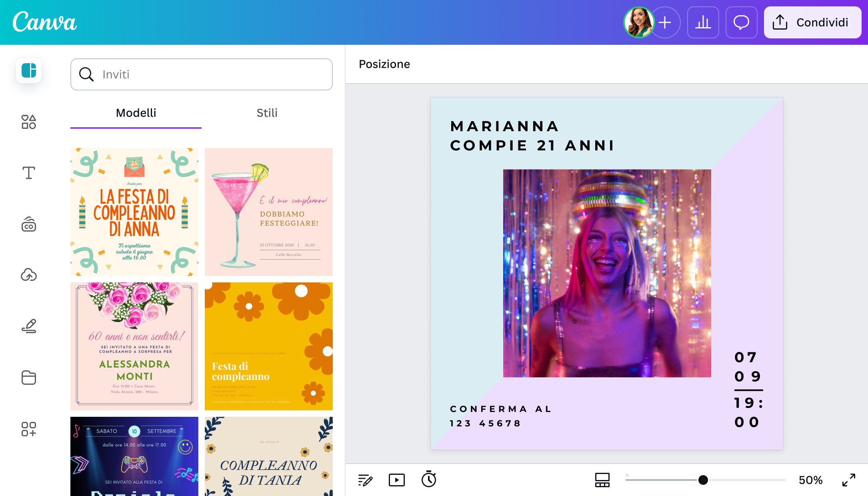868x496 pixels.
Task: Open the user profile avatar
Action: point(639,22)
